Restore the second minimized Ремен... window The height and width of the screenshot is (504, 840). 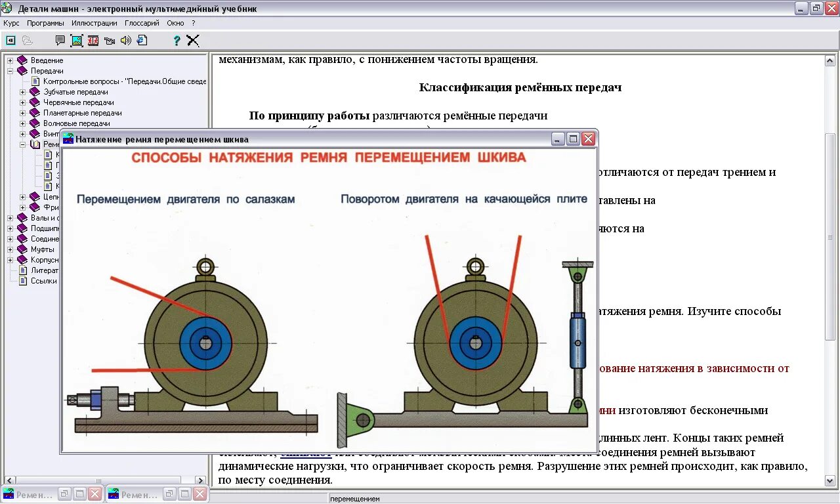coord(169,495)
